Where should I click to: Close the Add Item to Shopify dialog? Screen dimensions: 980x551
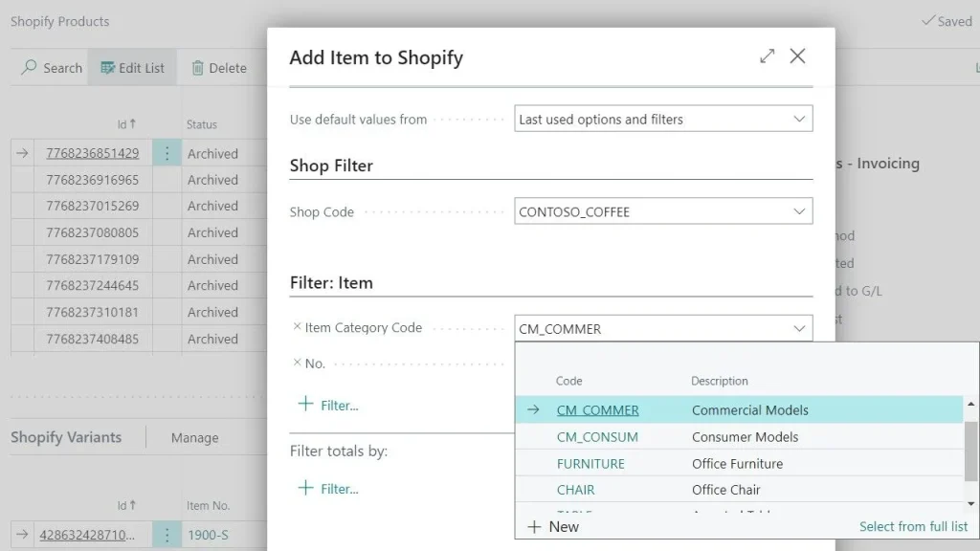tap(797, 56)
